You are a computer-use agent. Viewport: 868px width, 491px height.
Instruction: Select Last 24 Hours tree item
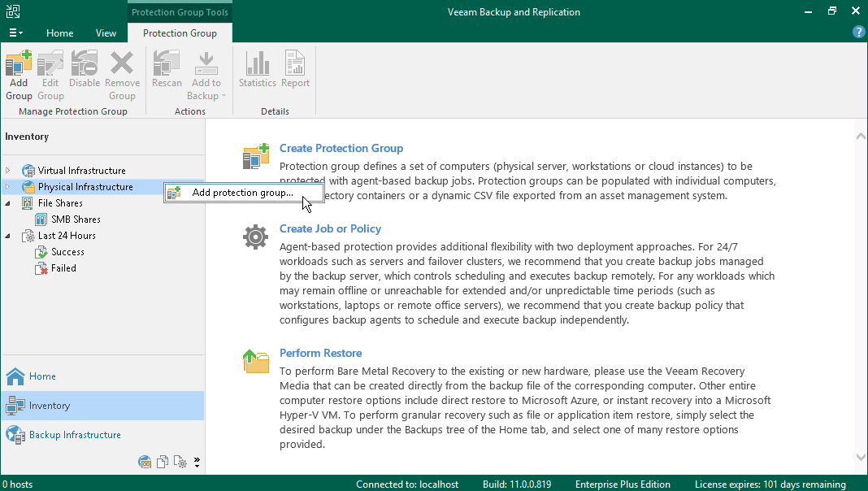[x=67, y=236]
